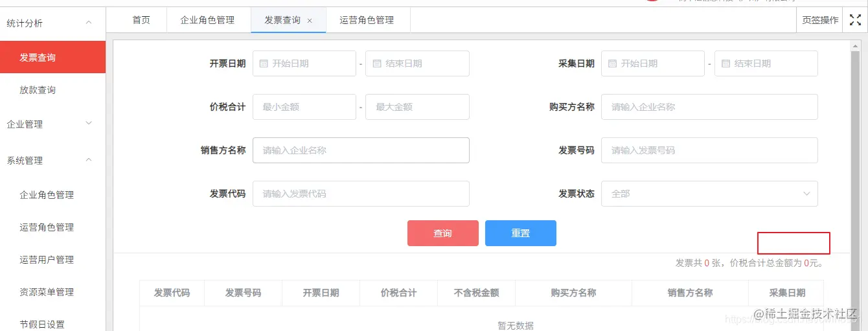Click the 重置 reset button
This screenshot has width=868, height=331.
(x=521, y=233)
